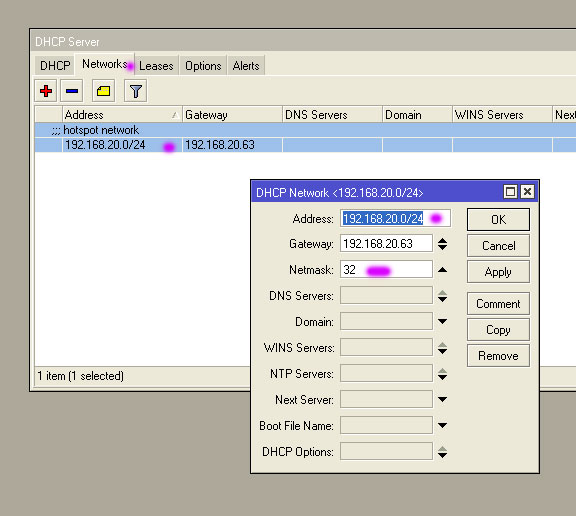Open the filter funnel icon
This screenshot has width=576, height=516.
coord(136,91)
